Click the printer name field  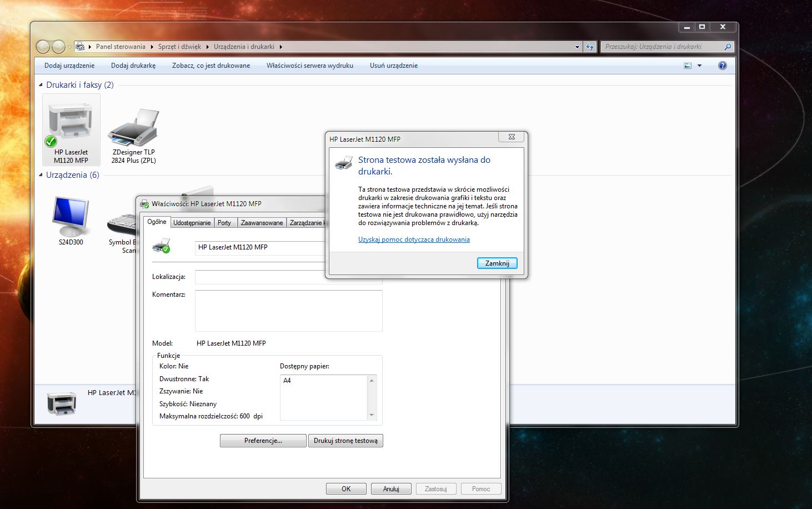pos(260,247)
